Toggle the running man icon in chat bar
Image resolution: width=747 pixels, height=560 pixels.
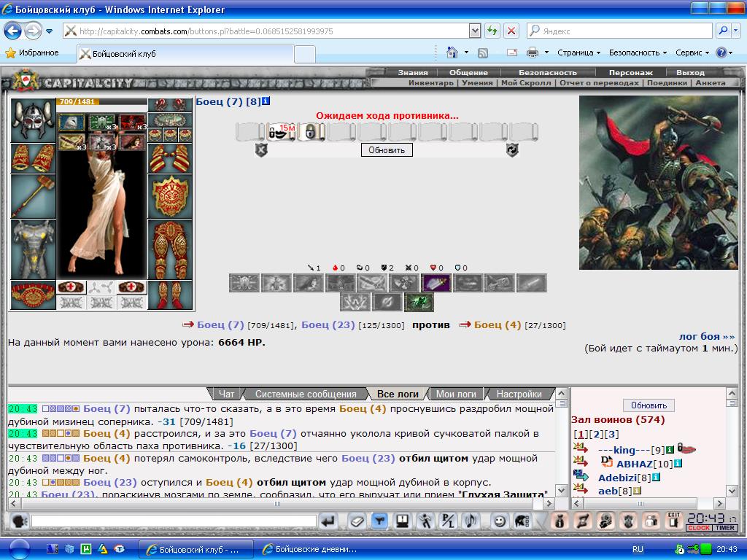[x=425, y=521]
